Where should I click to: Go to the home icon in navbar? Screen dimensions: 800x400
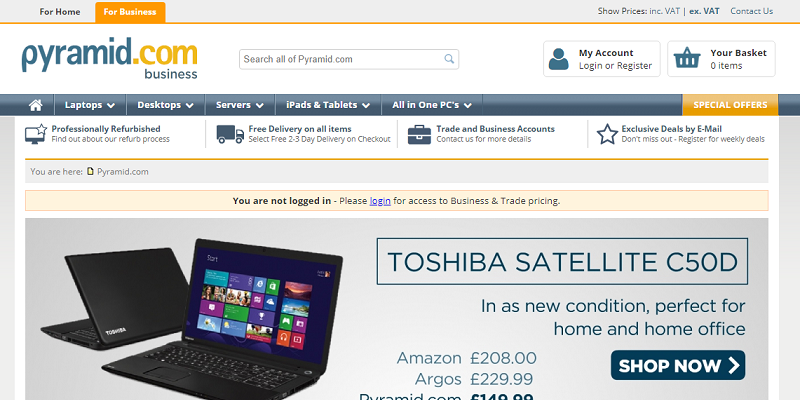[x=36, y=105]
